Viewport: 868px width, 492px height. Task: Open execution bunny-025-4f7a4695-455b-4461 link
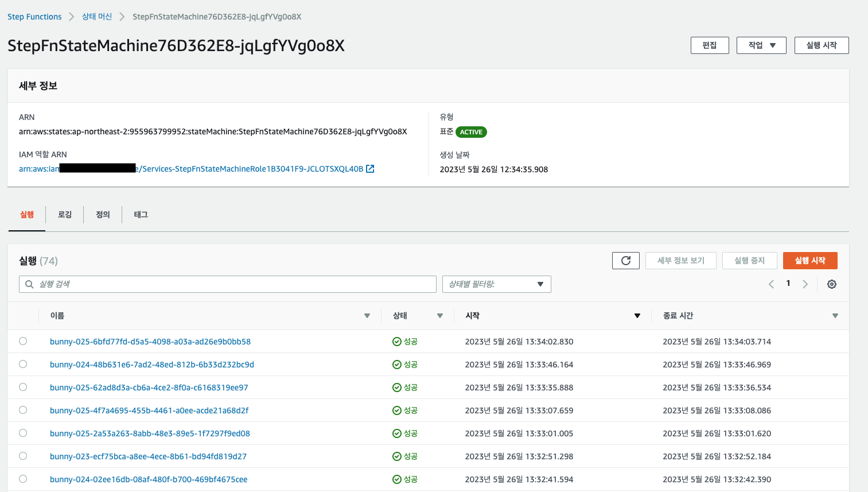click(149, 410)
